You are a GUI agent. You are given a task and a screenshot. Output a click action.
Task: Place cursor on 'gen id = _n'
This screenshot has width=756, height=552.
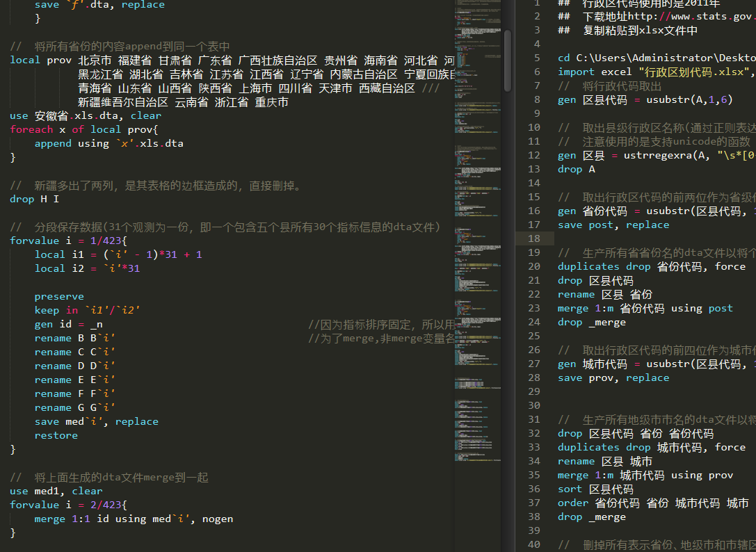point(69,324)
